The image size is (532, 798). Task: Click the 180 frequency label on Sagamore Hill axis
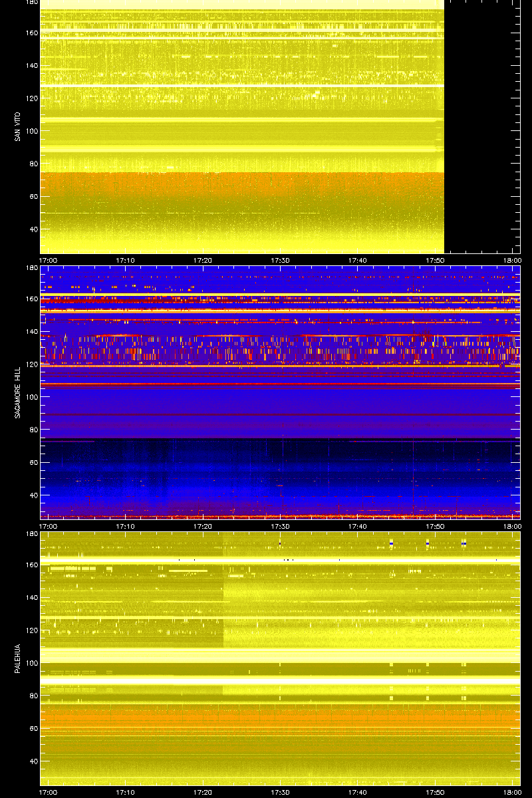tap(31, 268)
